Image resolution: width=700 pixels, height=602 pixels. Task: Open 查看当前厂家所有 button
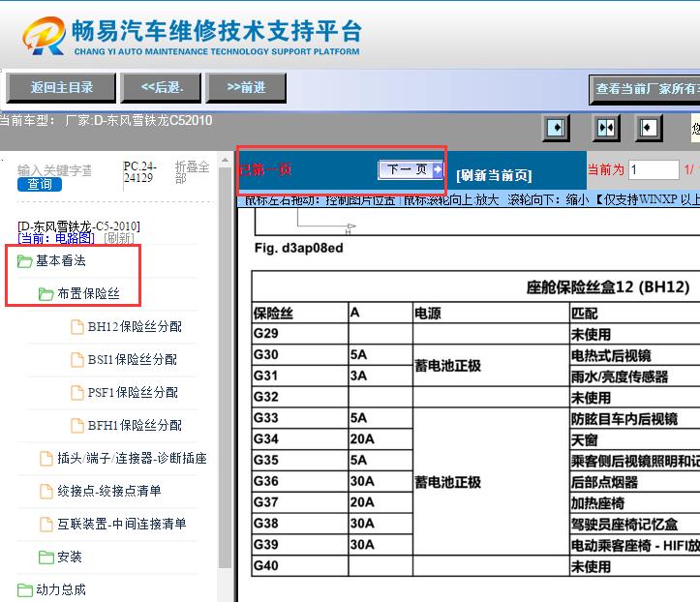(x=644, y=90)
